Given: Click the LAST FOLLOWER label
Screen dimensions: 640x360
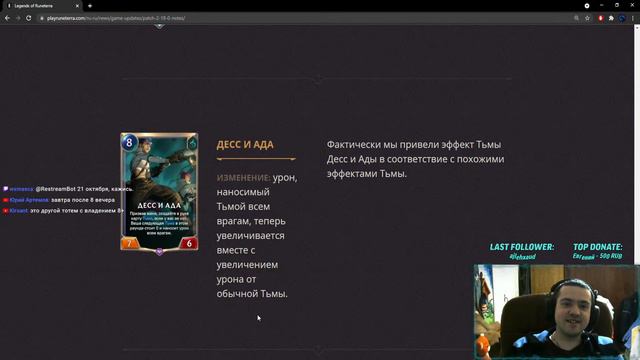Looking at the screenshot, I should pos(522,247).
